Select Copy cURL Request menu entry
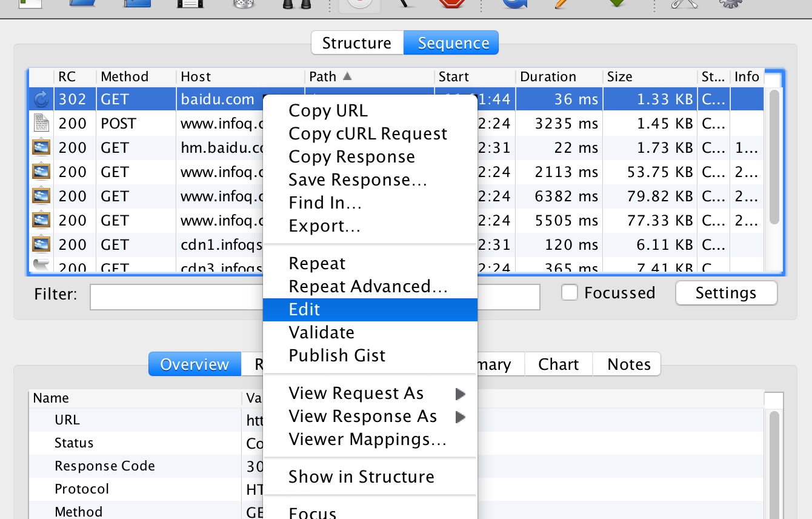 pyautogui.click(x=368, y=134)
